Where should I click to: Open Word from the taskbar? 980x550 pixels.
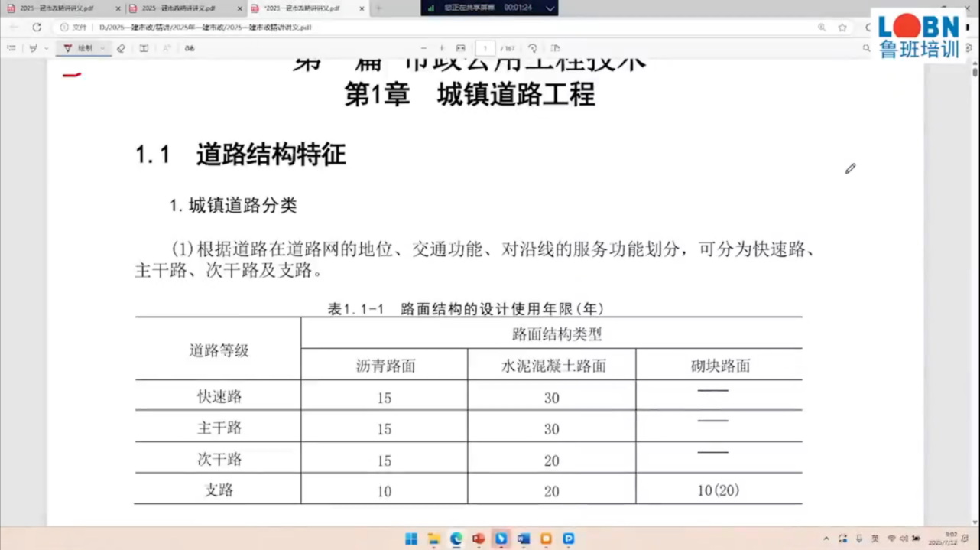(524, 539)
